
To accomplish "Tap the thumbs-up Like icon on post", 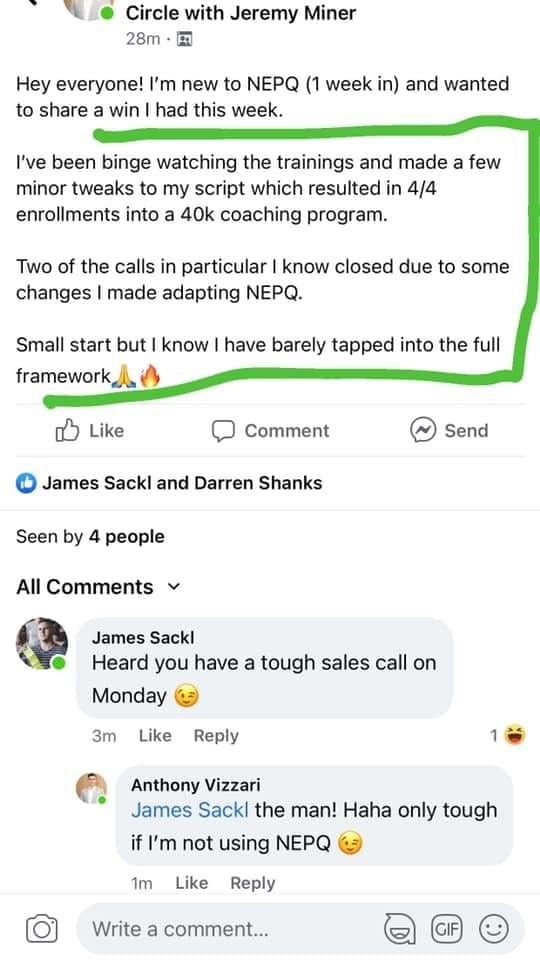I will click(x=67, y=431).
